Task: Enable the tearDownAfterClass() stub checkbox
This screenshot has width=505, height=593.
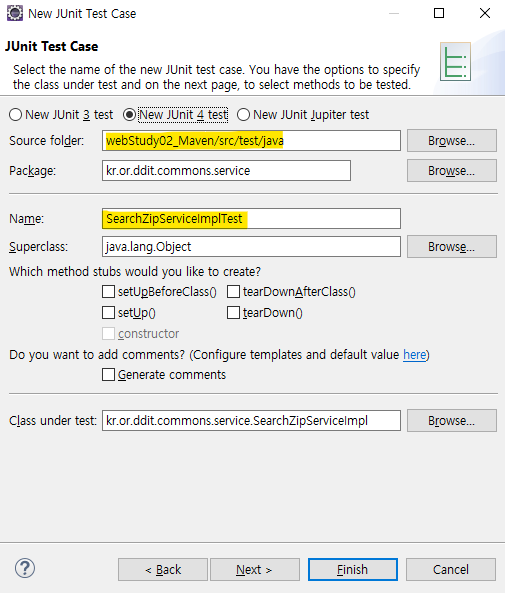Action: [233, 292]
